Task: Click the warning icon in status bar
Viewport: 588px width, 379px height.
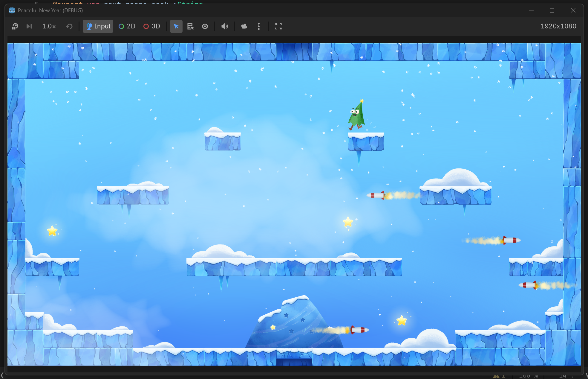Action: point(496,376)
